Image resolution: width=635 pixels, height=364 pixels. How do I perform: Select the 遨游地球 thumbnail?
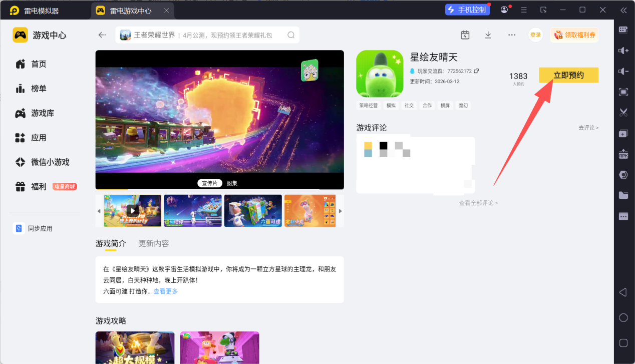click(x=193, y=210)
